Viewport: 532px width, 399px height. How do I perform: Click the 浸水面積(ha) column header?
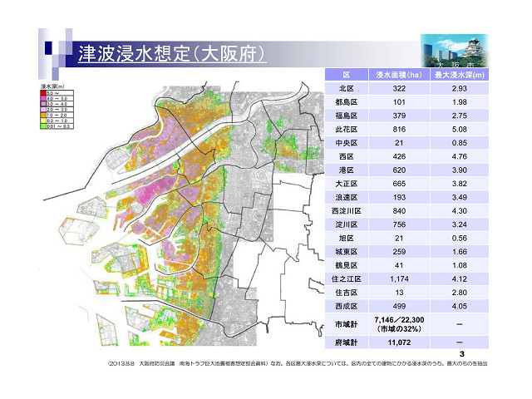pos(398,74)
